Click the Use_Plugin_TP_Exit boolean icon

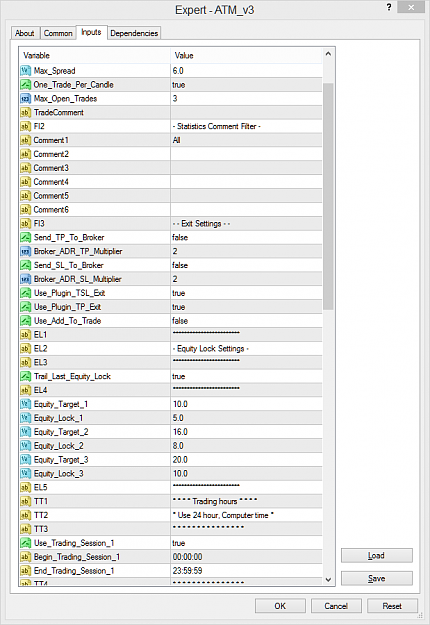(x=26, y=307)
